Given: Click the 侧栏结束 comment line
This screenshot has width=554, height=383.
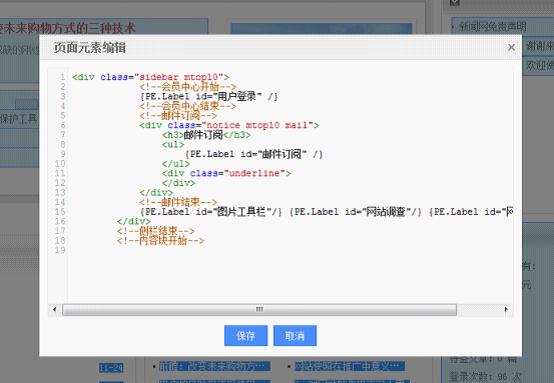Looking at the screenshot, I should [156, 231].
